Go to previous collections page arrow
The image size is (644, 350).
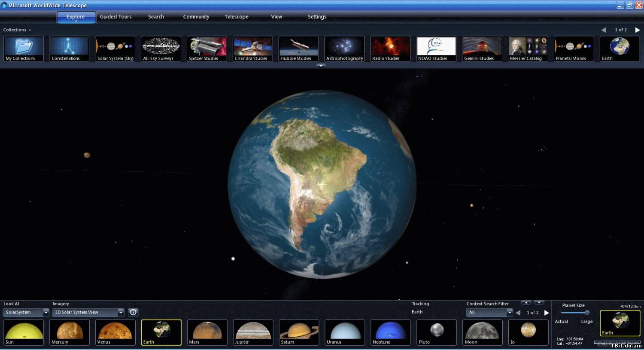pyautogui.click(x=604, y=30)
